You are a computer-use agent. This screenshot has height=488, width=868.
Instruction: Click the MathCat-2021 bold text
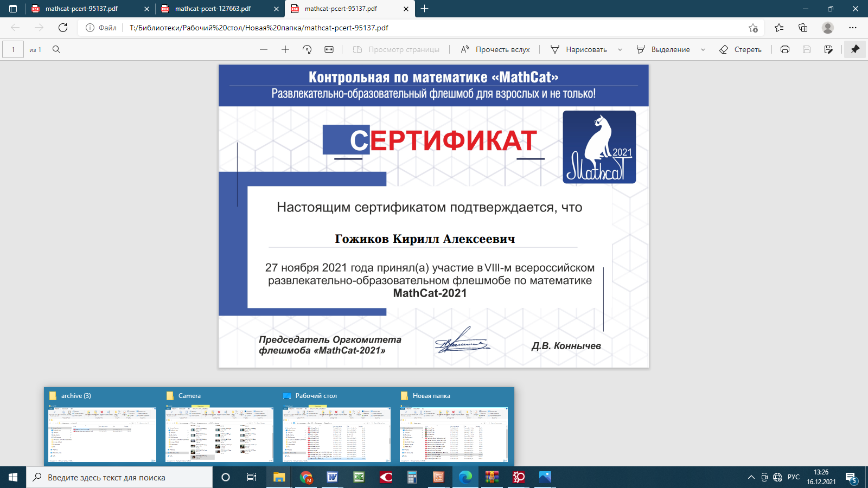[430, 293]
